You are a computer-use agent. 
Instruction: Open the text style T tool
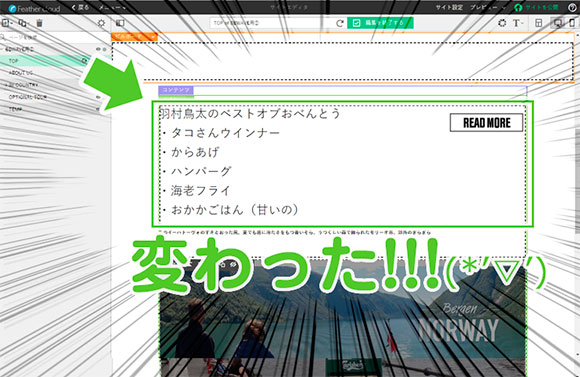click(x=517, y=23)
